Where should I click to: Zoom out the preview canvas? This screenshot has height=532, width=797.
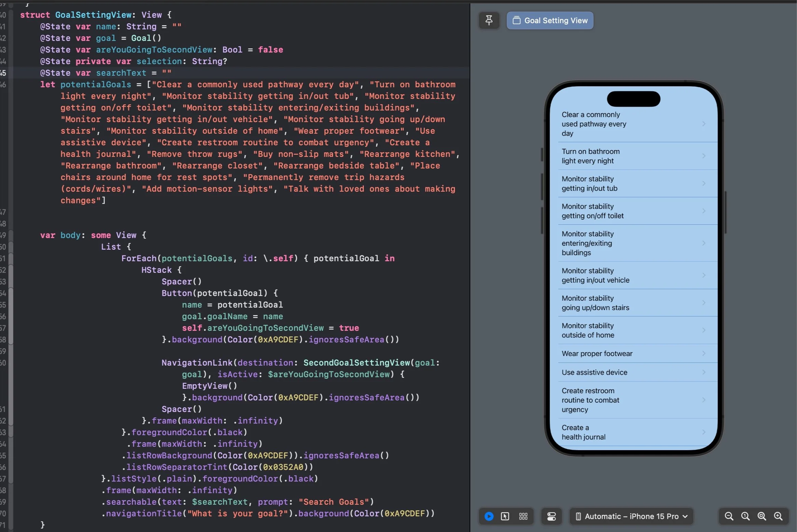pos(729,516)
